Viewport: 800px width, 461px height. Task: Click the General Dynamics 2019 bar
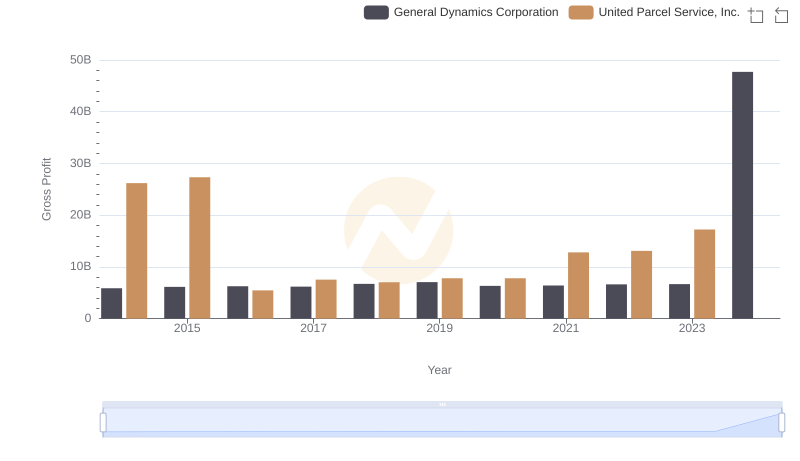point(427,300)
